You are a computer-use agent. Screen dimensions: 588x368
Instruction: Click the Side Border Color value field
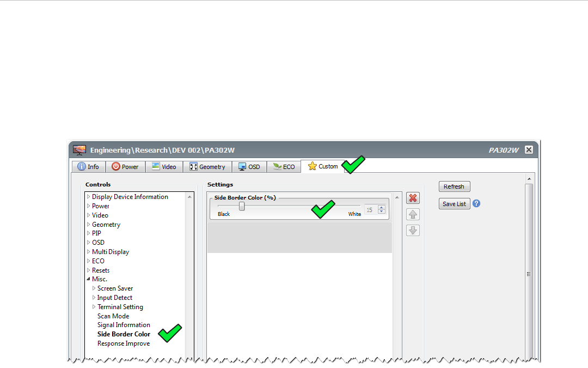point(371,209)
